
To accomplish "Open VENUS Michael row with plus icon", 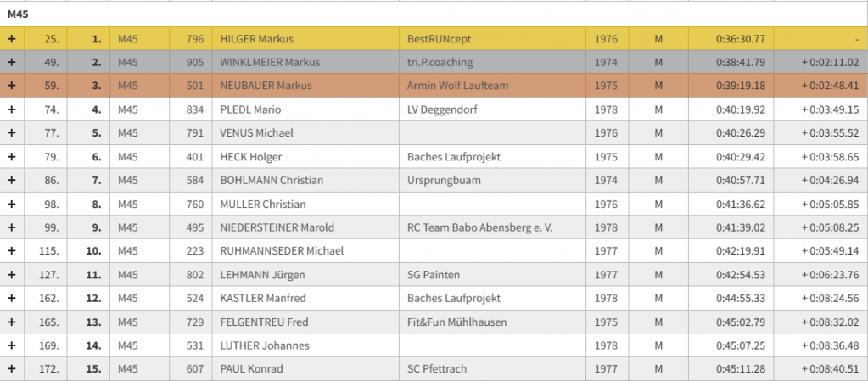I will [11, 133].
